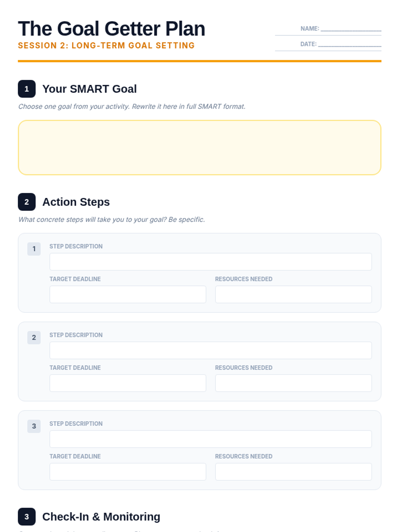Click the section 1 badge beside Your SMART Goal
This screenshot has height=532, width=399.
point(27,89)
